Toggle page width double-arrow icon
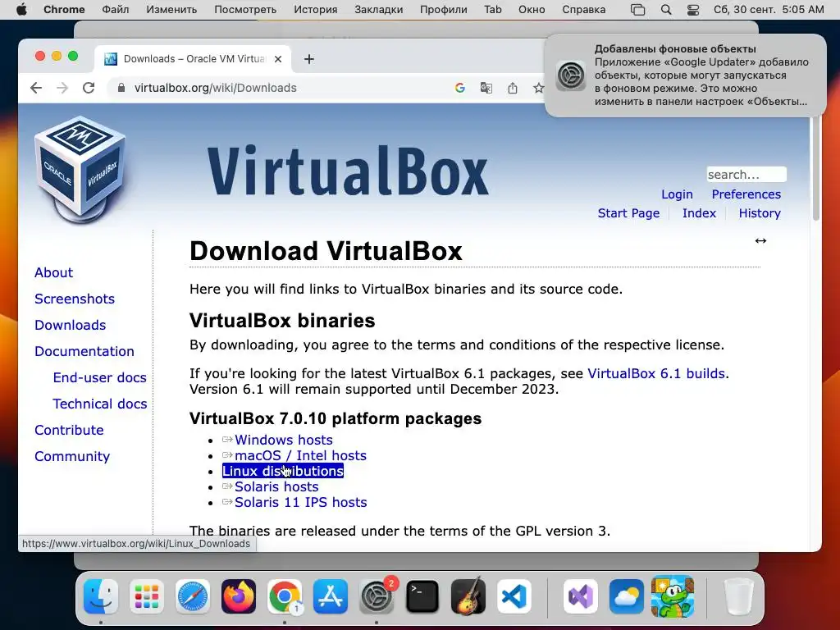 (760, 240)
